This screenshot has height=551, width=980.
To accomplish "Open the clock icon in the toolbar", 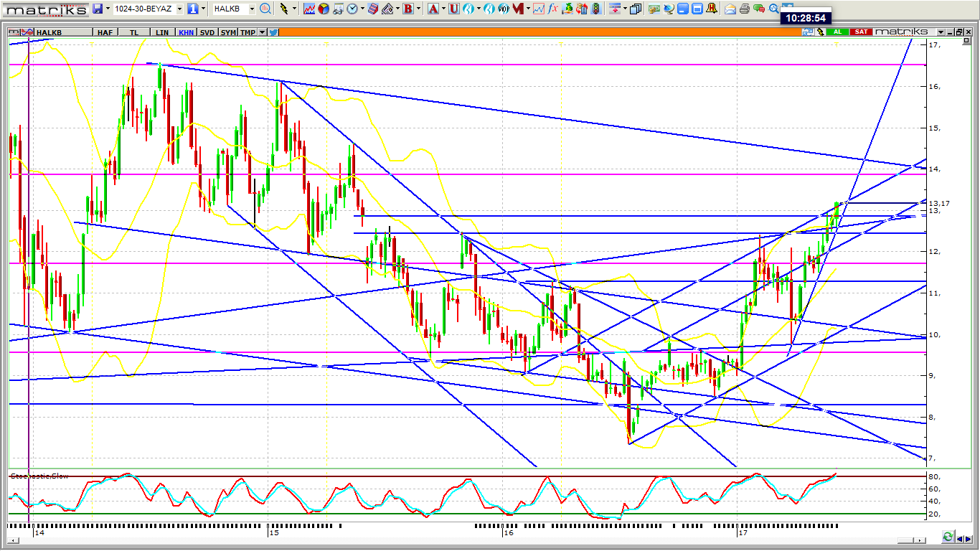I will pos(352,9).
